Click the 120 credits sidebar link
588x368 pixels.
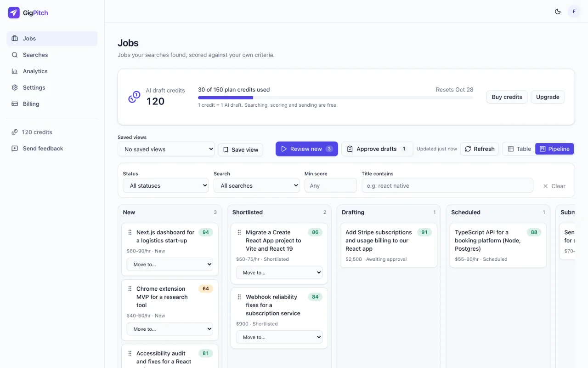[52, 132]
